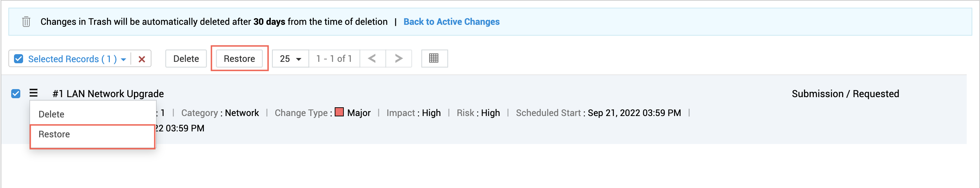Open the 25 records per page dropdown
Image resolution: width=980 pixels, height=188 pixels.
tap(290, 59)
